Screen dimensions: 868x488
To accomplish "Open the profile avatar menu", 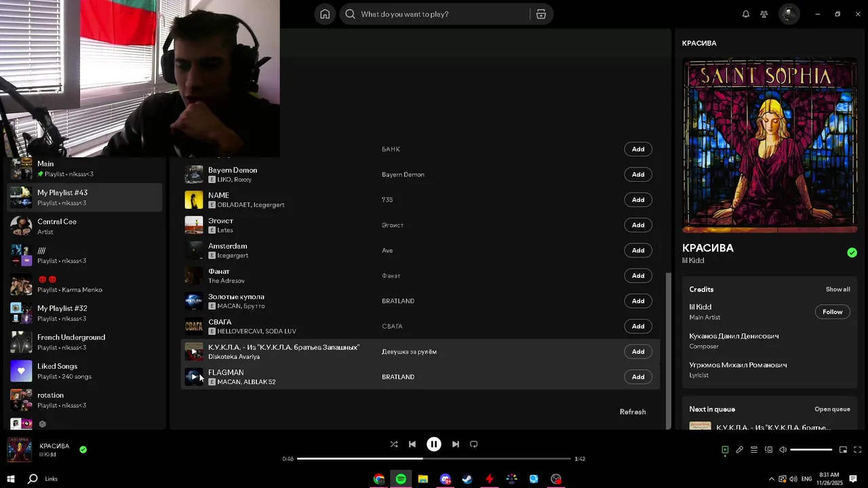I will coord(789,14).
